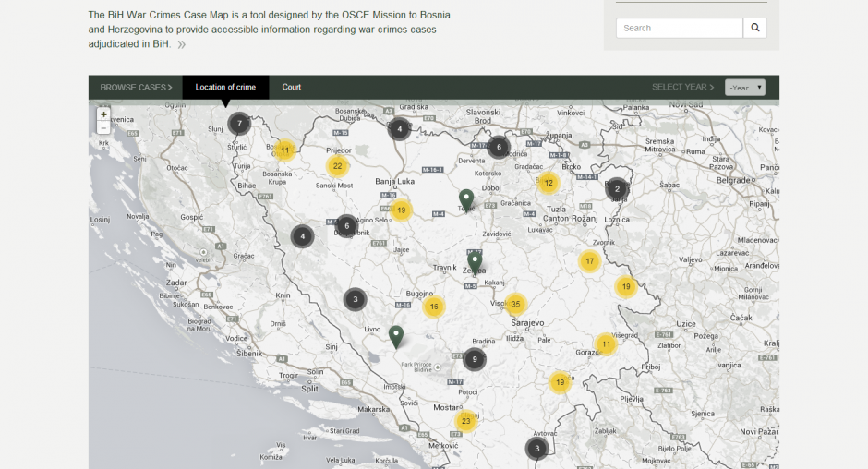Screen dimensions: 868x469
Task: Expand the description with double-arrow link
Action: pyautogui.click(x=182, y=44)
